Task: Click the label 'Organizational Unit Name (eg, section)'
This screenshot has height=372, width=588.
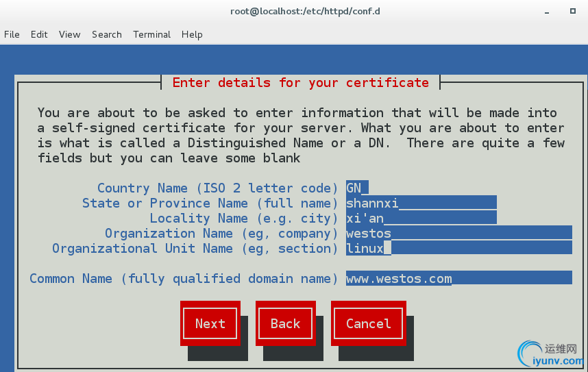Action: coord(195,248)
